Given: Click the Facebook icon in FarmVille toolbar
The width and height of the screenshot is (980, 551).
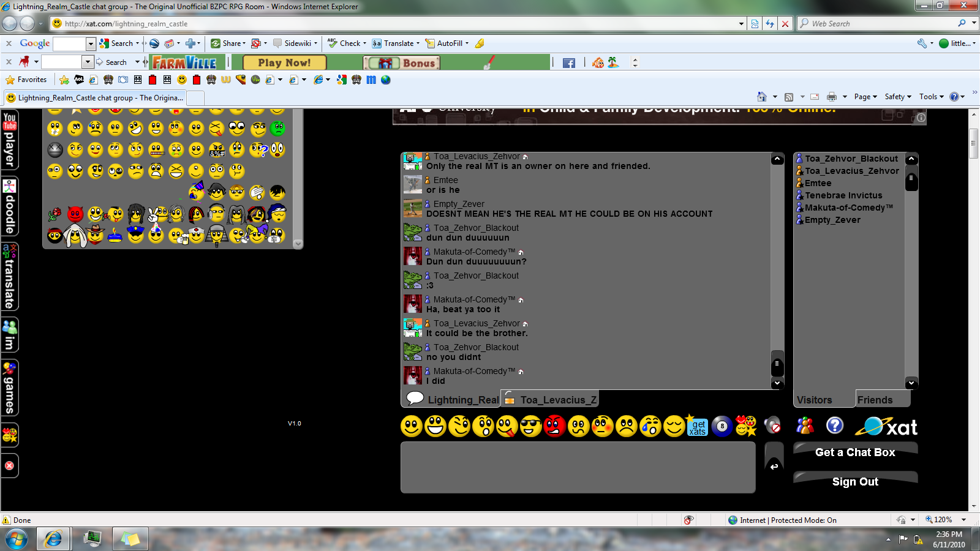Looking at the screenshot, I should [x=569, y=62].
